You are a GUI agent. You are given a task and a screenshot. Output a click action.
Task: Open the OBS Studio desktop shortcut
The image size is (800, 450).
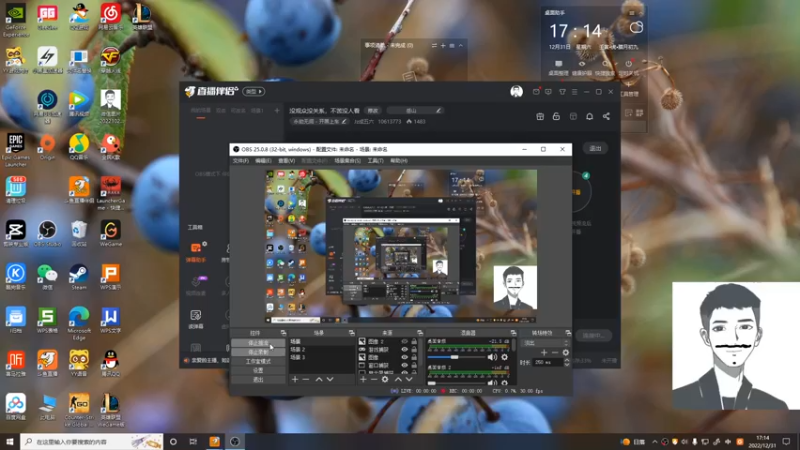click(x=47, y=234)
